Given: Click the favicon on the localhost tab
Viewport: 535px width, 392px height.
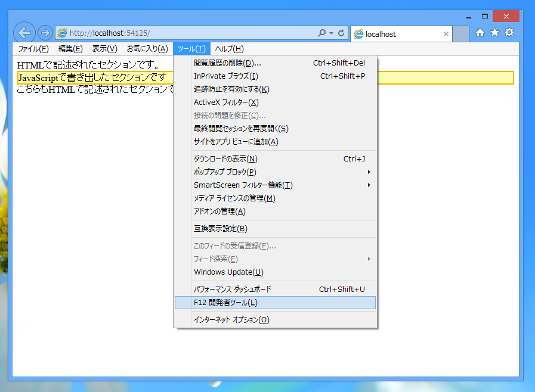Looking at the screenshot, I should (358, 34).
